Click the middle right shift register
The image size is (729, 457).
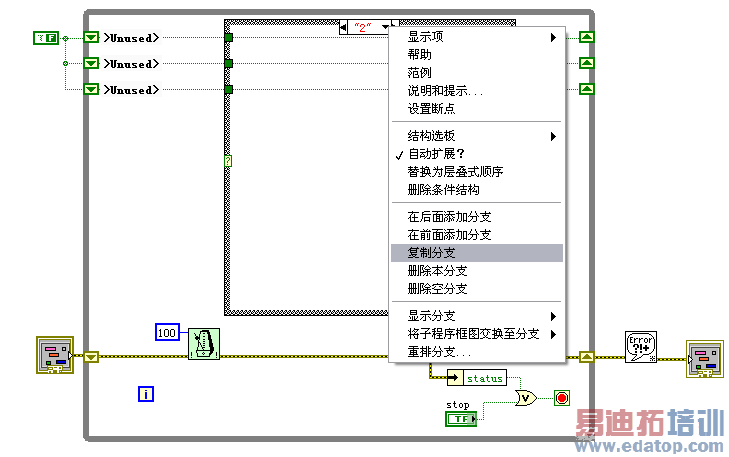click(587, 63)
